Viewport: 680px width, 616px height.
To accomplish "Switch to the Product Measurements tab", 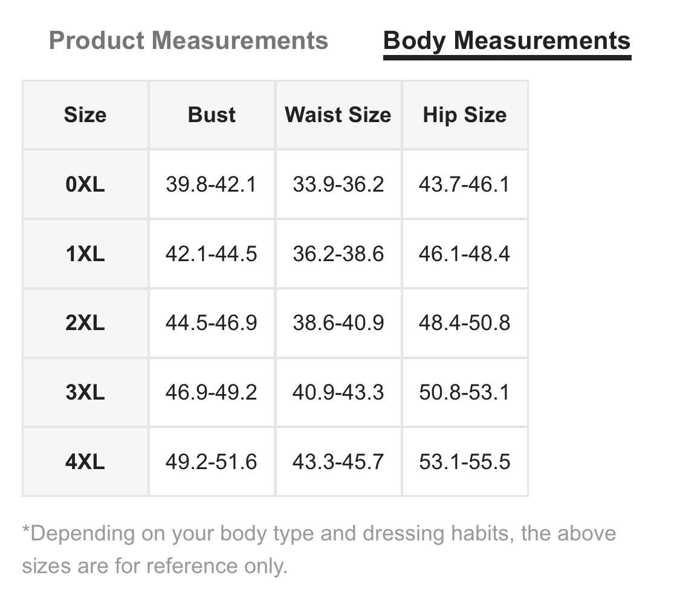I will [189, 41].
